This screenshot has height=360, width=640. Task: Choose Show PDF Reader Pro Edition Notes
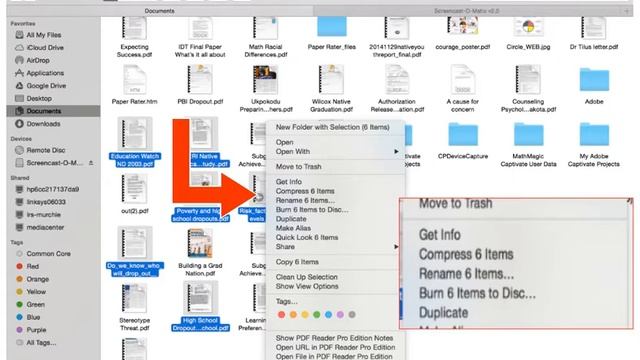click(336, 338)
